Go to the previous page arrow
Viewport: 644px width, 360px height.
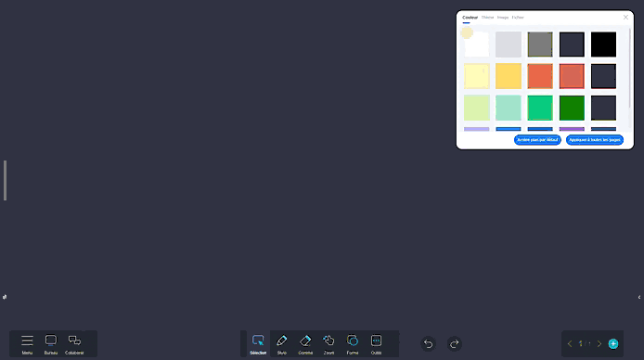point(570,343)
